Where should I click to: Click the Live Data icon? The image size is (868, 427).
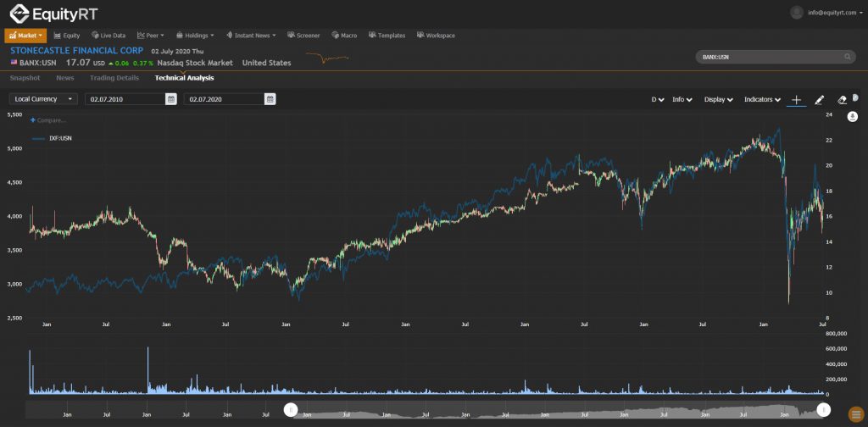tap(95, 36)
